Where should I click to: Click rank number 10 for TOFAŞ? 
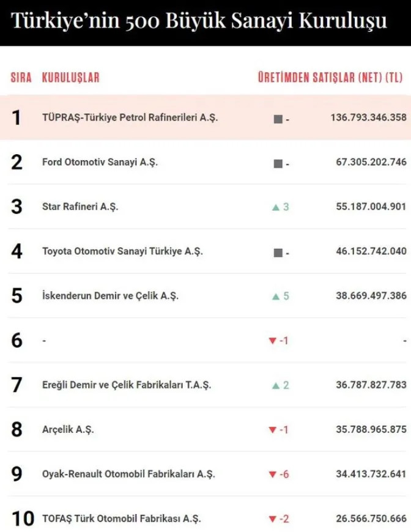tap(23, 519)
